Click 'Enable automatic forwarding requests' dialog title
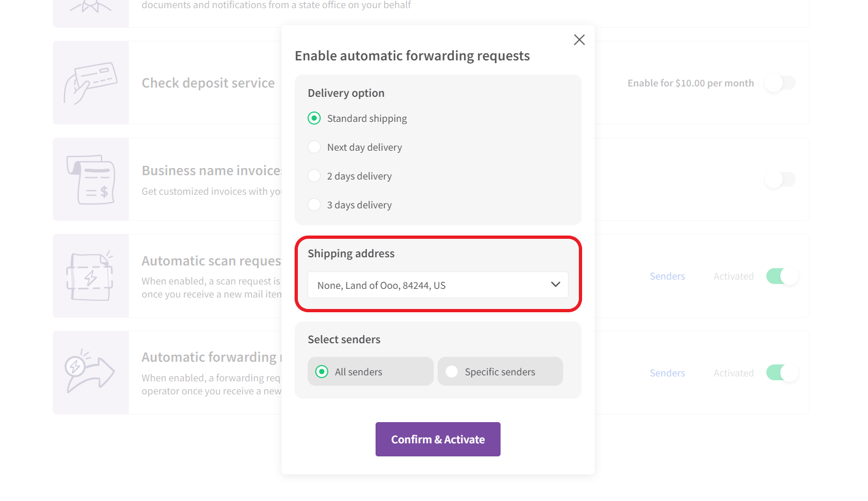Viewport: 868px width, 501px height. pyautogui.click(x=412, y=55)
